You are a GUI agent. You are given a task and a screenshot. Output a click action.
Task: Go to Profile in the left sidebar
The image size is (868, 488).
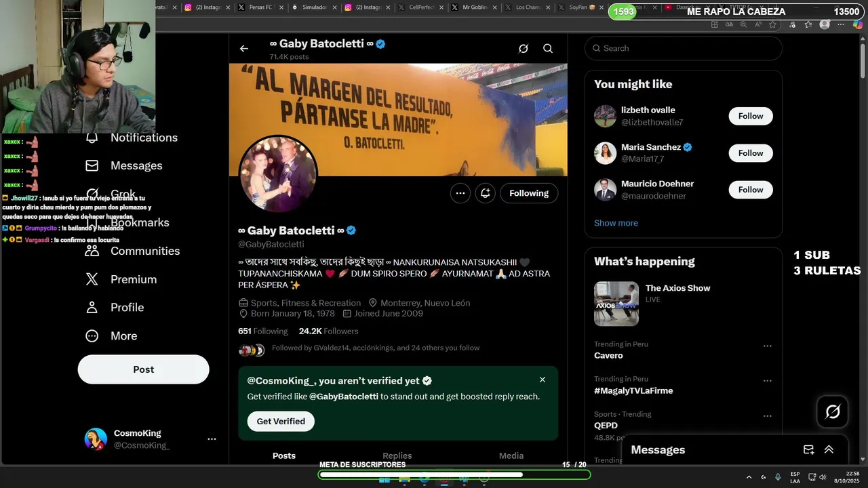[x=115, y=308]
